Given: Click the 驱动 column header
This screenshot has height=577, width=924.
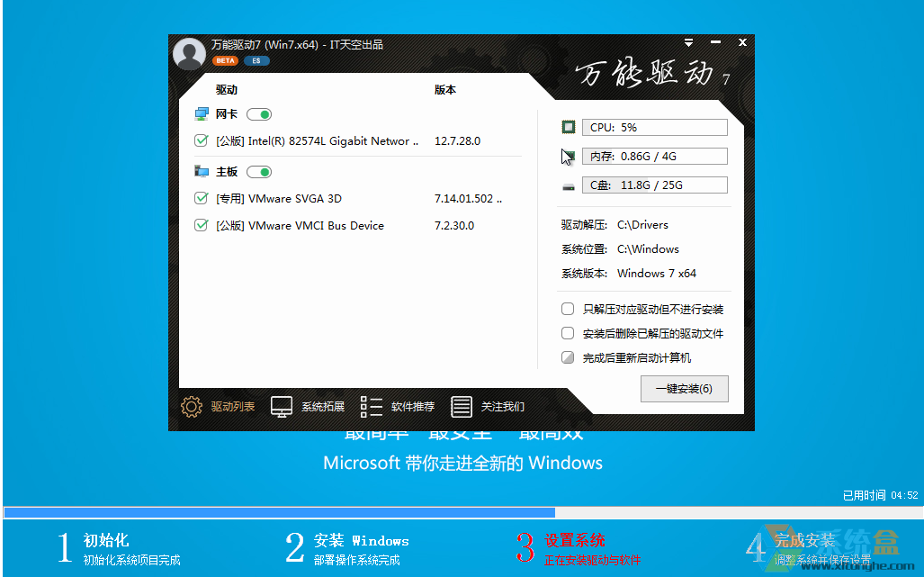Looking at the screenshot, I should point(227,90).
